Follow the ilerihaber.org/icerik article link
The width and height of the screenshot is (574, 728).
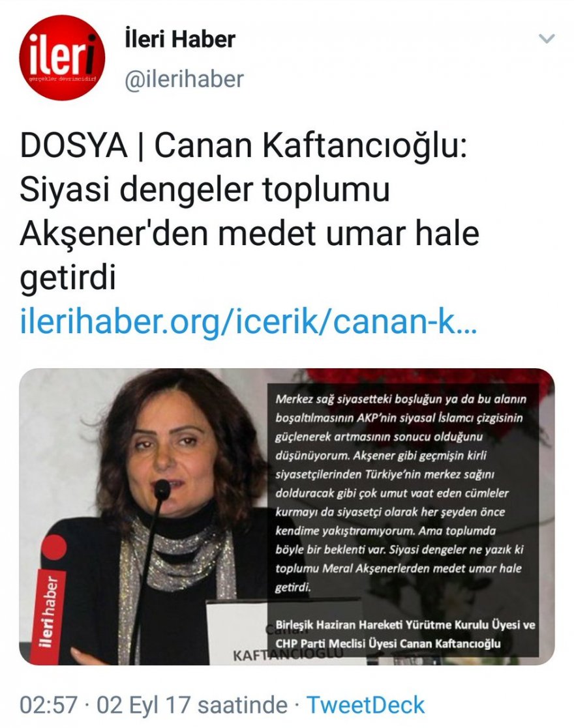pyautogui.click(x=249, y=321)
